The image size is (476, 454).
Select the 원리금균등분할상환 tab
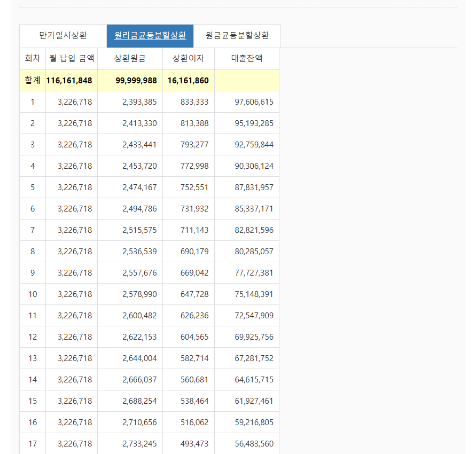pos(150,35)
